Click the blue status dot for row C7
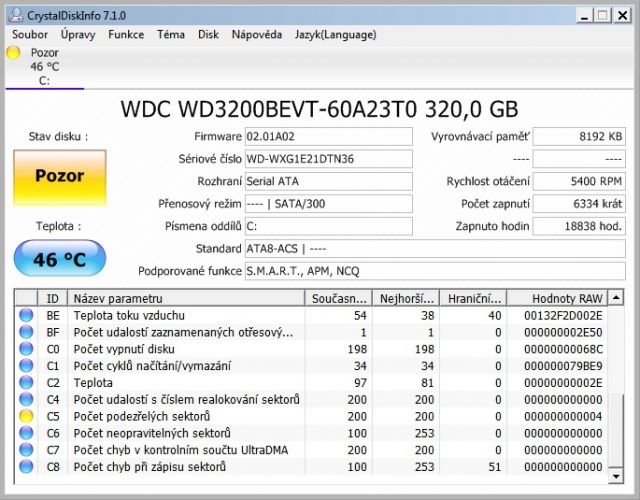 (26, 450)
